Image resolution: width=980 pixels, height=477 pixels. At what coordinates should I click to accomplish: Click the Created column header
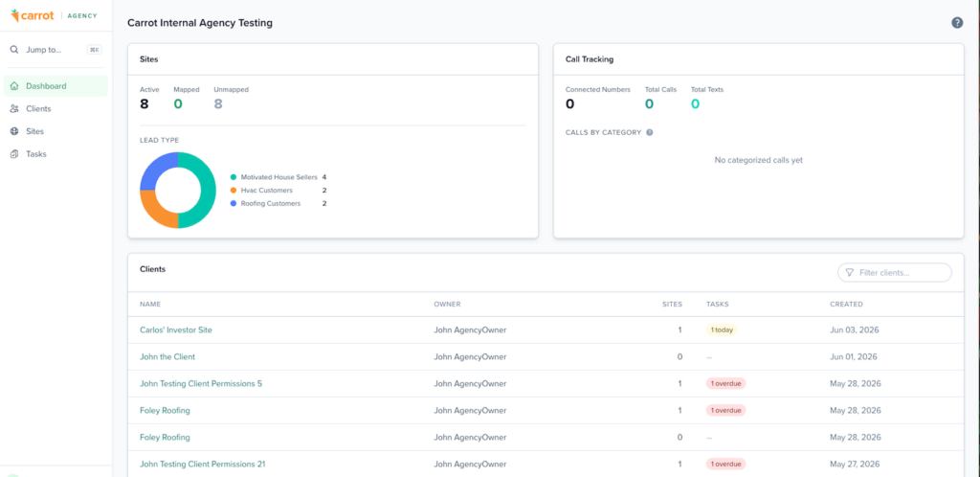tap(846, 305)
